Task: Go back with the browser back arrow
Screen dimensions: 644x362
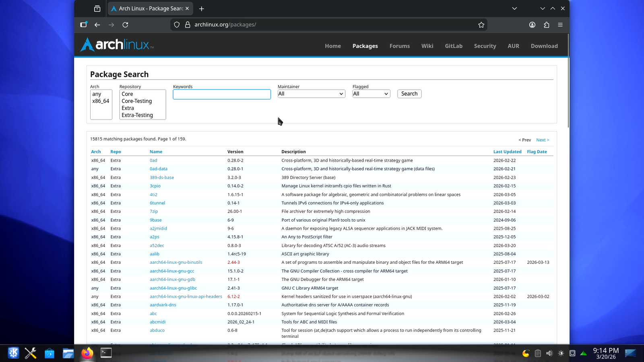Action: tap(97, 25)
